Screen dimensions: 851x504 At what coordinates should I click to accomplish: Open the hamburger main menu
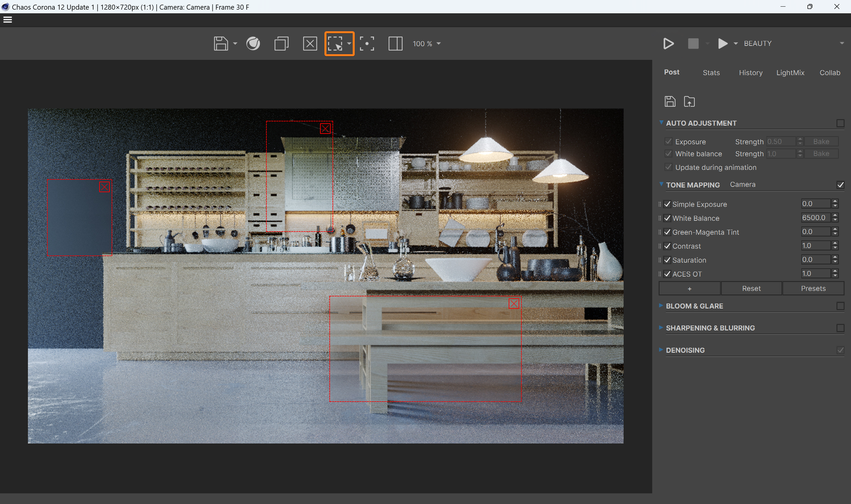7,20
